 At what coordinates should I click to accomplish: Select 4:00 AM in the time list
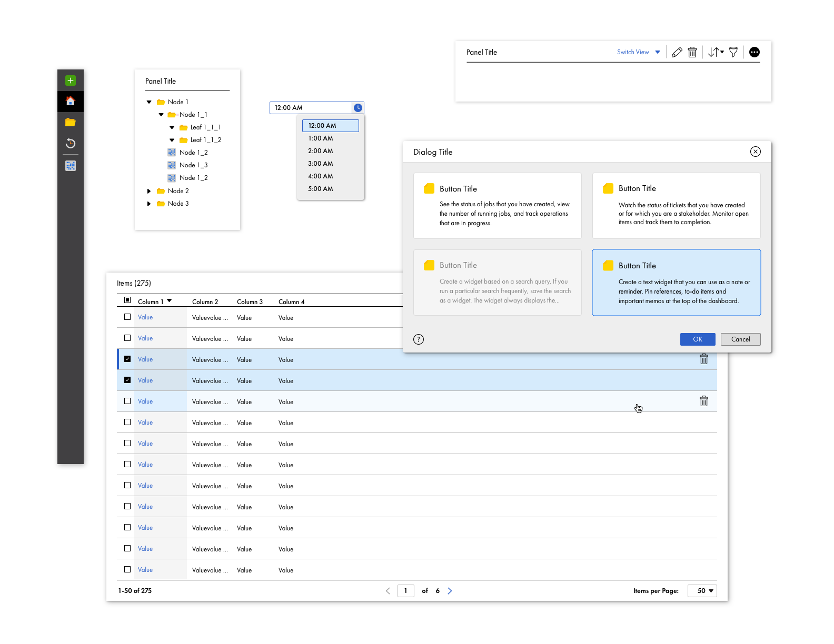click(331, 176)
